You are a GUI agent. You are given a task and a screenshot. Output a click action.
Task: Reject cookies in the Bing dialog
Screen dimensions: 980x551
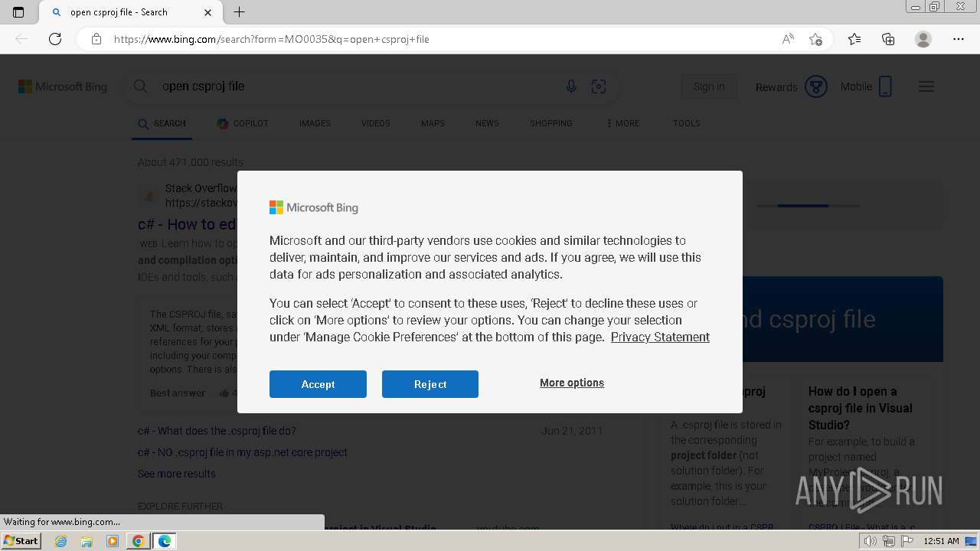coord(430,384)
